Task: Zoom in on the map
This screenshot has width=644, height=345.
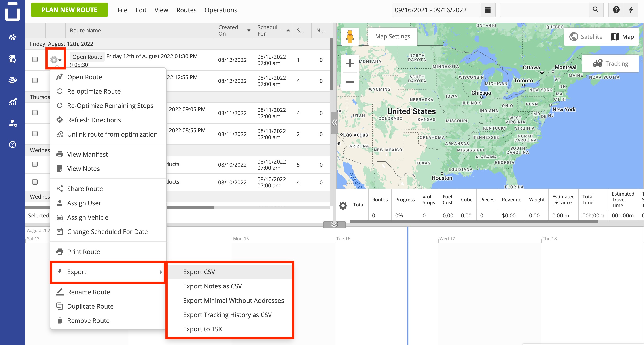Action: pos(350,63)
